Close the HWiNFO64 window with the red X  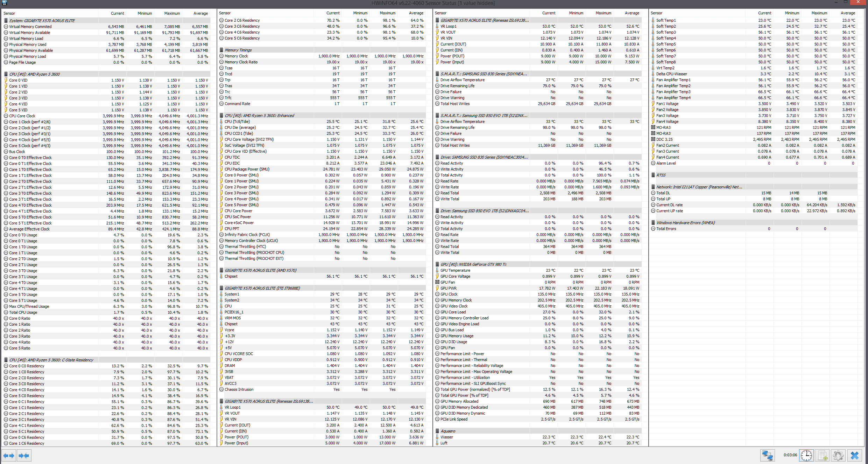click(858, 2)
